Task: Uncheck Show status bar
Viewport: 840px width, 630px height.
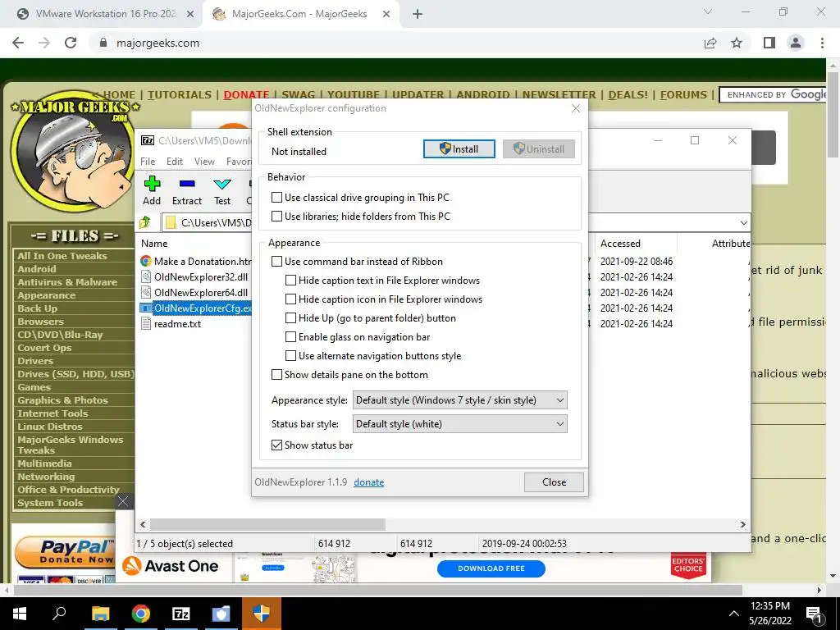Action: tap(276, 445)
